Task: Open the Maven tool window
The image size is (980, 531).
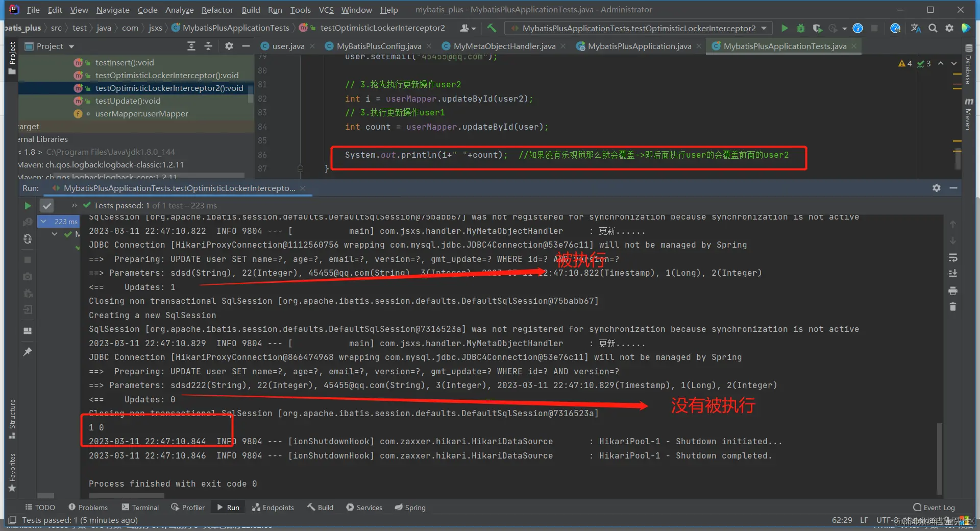Action: tap(968, 113)
